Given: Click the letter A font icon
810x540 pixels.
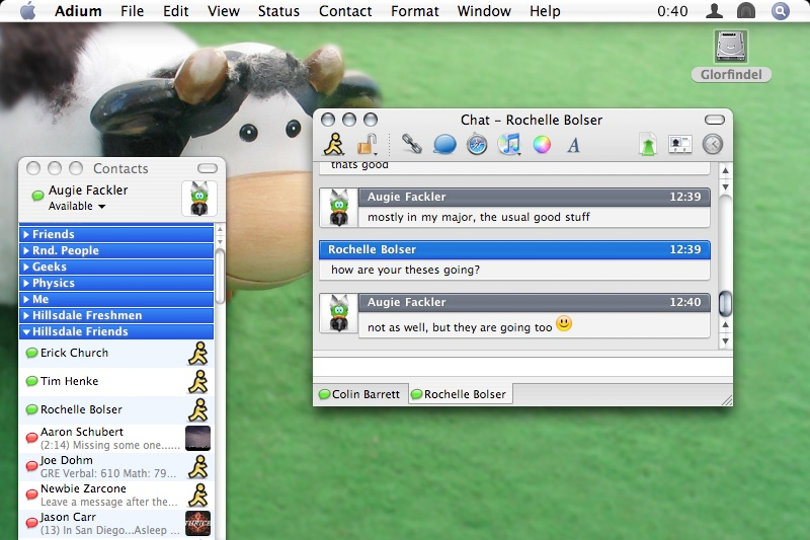Looking at the screenshot, I should [573, 145].
